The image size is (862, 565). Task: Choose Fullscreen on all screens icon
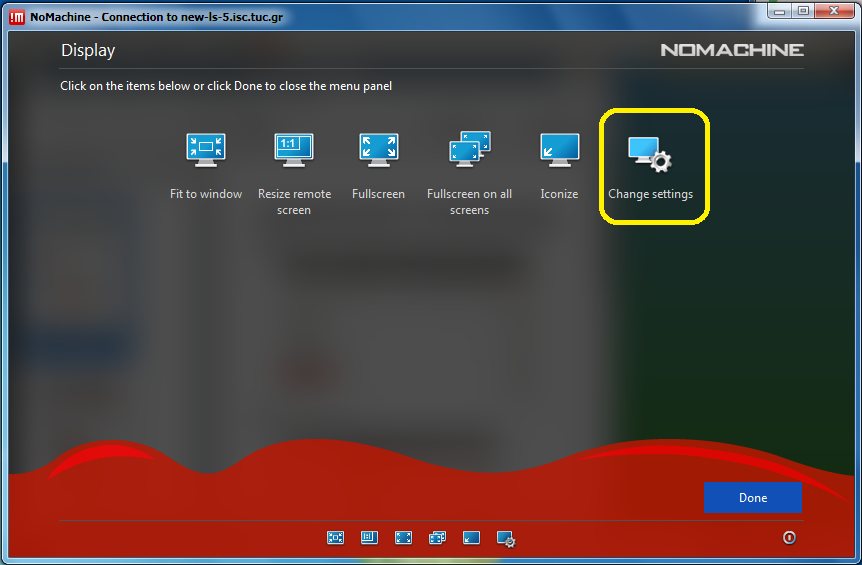click(x=469, y=148)
